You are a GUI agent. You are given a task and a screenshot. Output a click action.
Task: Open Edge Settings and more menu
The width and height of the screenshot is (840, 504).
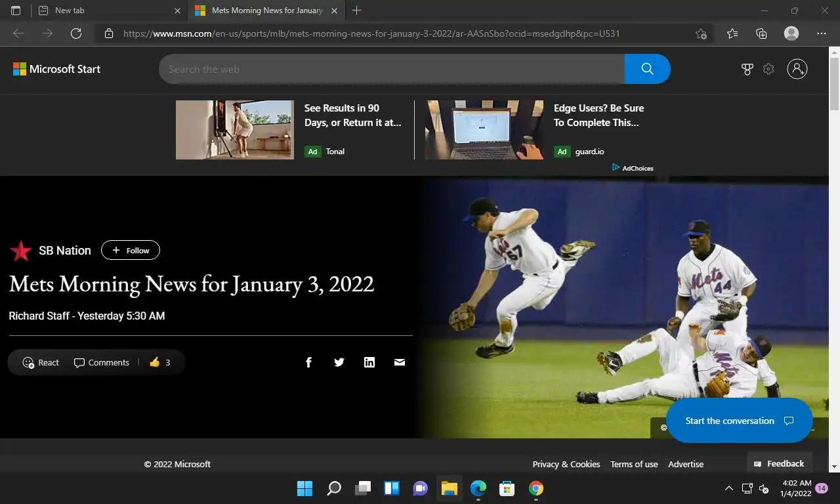click(822, 33)
